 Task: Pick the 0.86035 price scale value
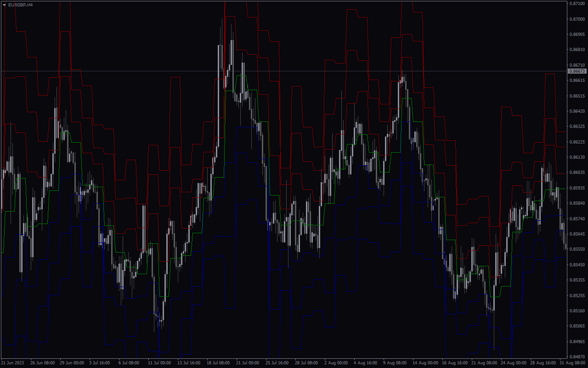[x=577, y=172]
